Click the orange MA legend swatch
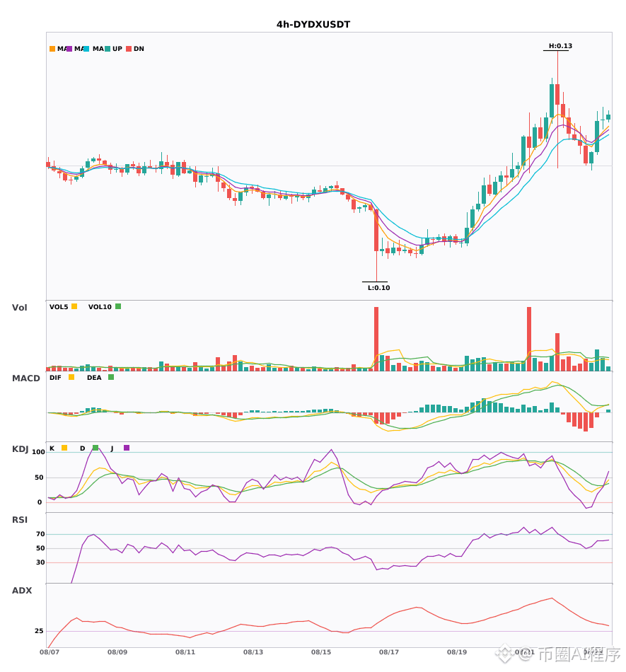Screen dimensions: 626x672 (52, 49)
